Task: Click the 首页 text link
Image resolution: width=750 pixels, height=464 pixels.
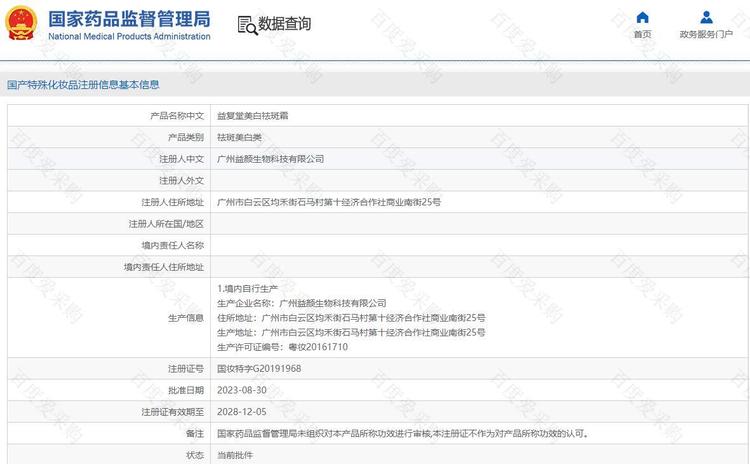Action: tap(642, 34)
